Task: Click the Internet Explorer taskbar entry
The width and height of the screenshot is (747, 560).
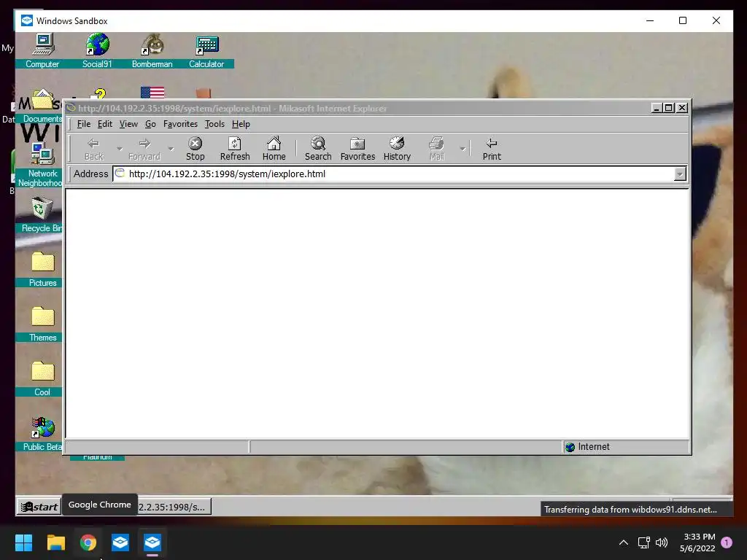Action: (174, 507)
